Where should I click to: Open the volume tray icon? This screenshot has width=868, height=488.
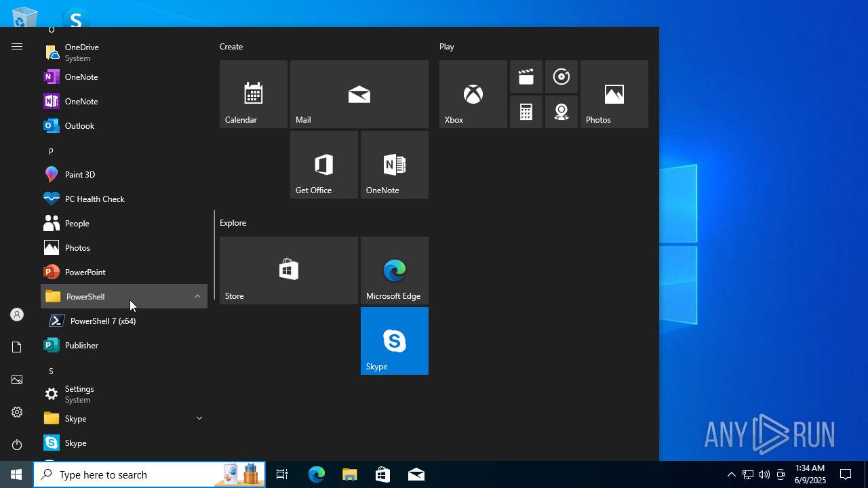click(764, 474)
